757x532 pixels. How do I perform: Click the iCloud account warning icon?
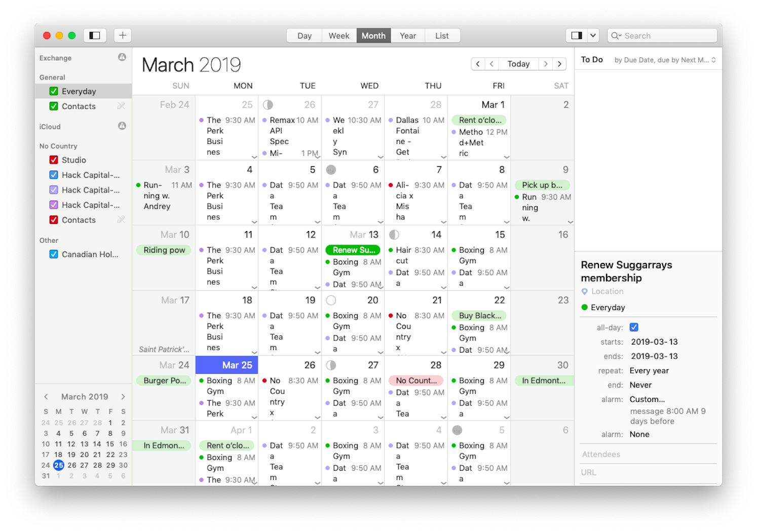(122, 126)
